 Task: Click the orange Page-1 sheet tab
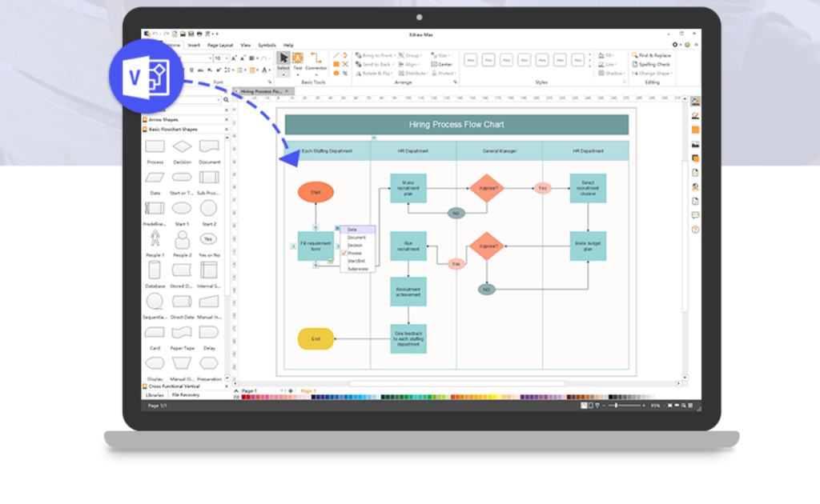click(x=308, y=390)
